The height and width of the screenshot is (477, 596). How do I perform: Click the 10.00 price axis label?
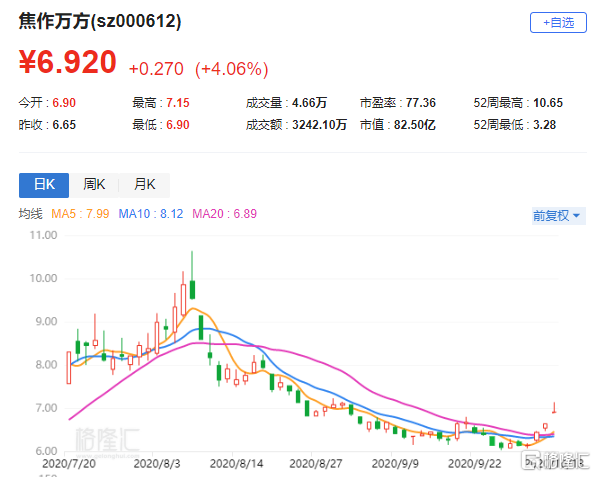43,278
